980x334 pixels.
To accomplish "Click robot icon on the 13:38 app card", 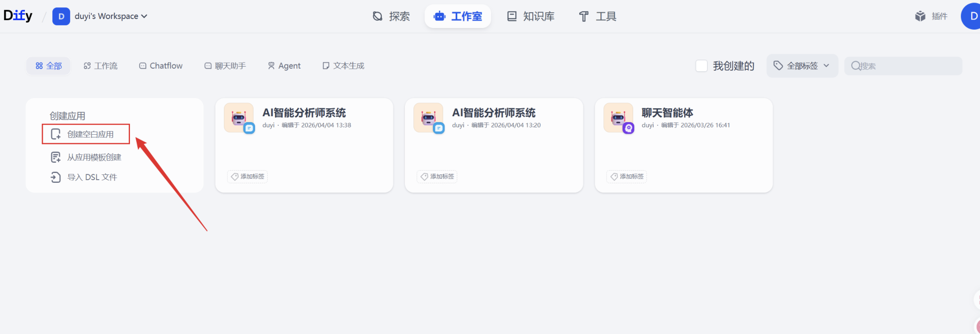I will point(239,117).
